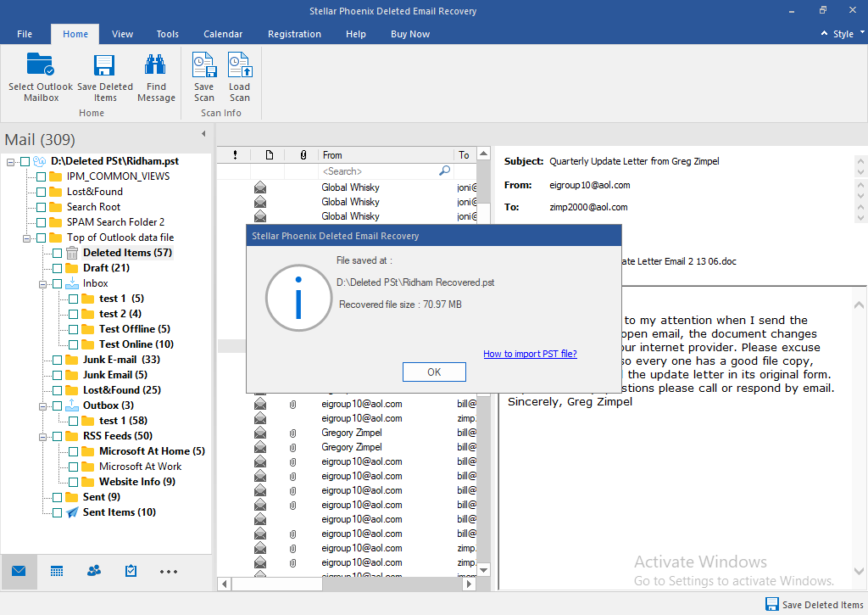Tick the IPM_COMMON_VIEWS checkbox
The height and width of the screenshot is (615, 868).
click(x=41, y=176)
